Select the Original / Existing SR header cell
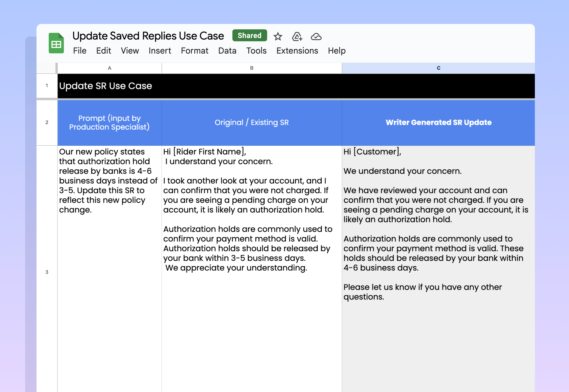This screenshot has height=392, width=569. tap(252, 123)
